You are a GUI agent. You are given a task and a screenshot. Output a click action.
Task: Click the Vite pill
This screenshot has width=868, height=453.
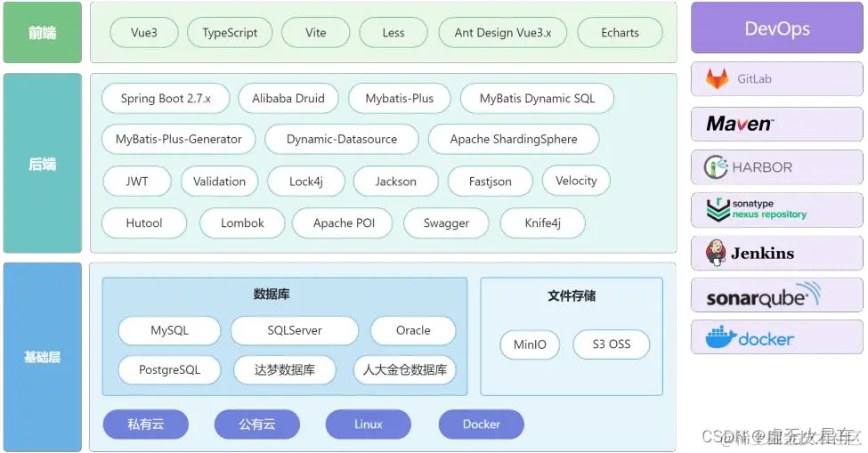pyautogui.click(x=315, y=33)
